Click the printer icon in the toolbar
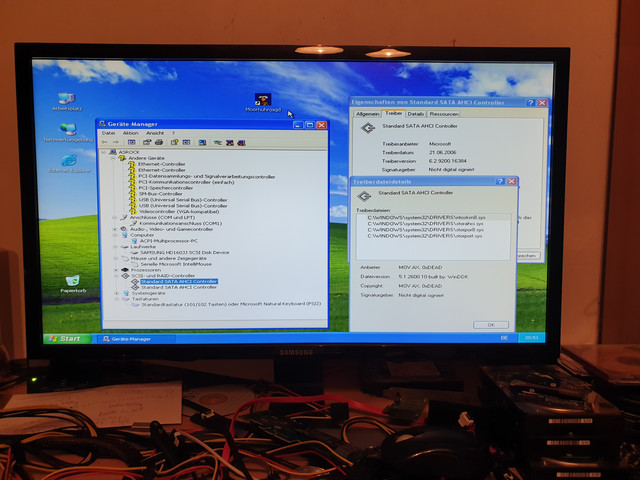Image resolution: width=640 pixels, height=480 pixels. (159, 142)
